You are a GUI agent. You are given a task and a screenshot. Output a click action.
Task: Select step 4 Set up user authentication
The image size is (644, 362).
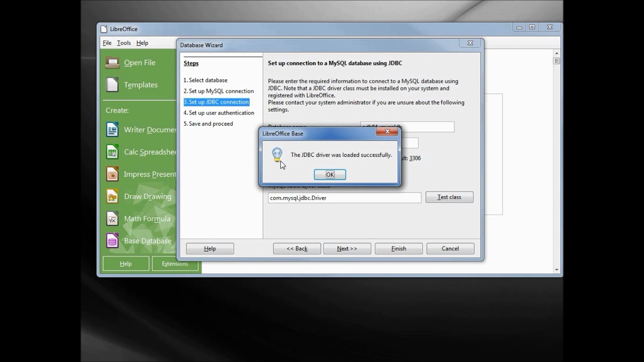(x=218, y=113)
